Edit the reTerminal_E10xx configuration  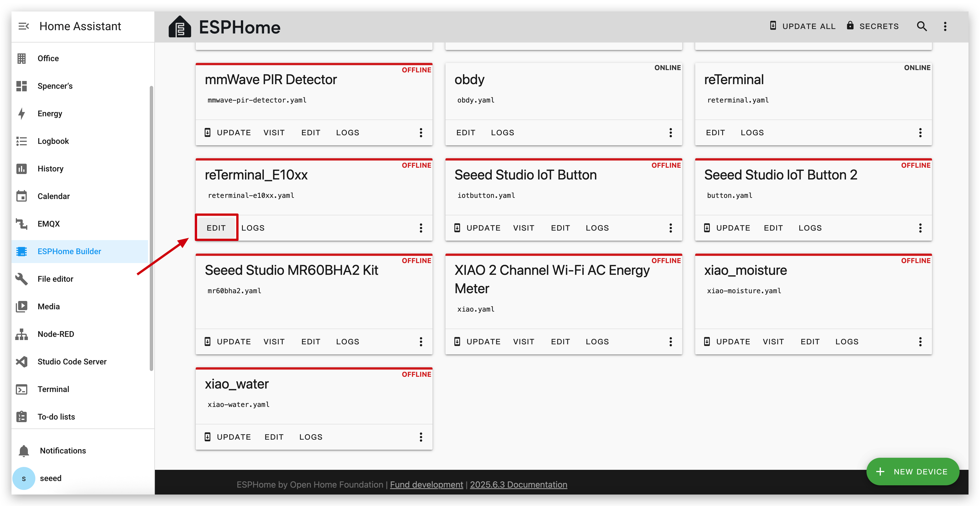tap(216, 228)
